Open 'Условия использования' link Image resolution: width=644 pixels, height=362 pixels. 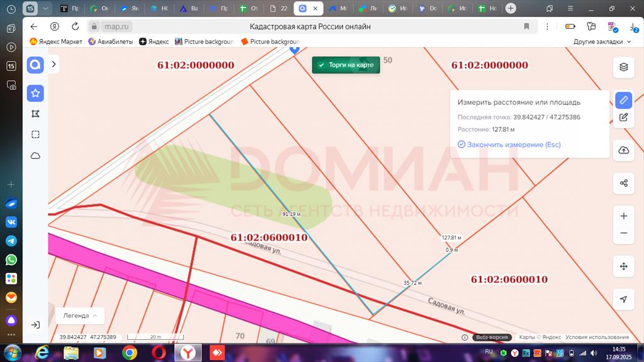(x=596, y=337)
